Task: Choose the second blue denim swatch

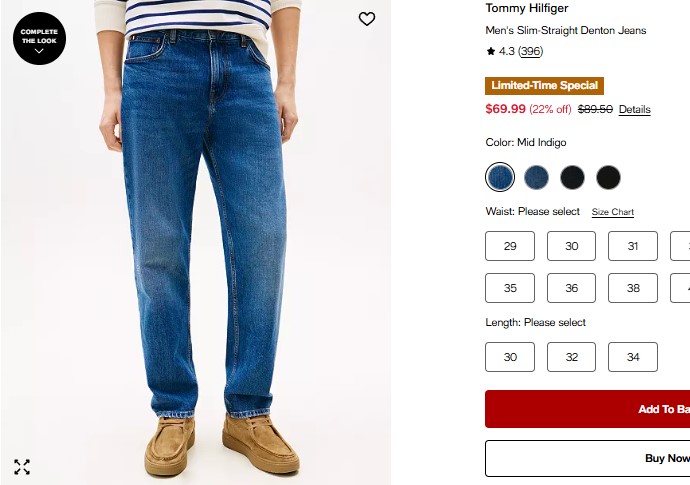Action: [536, 177]
